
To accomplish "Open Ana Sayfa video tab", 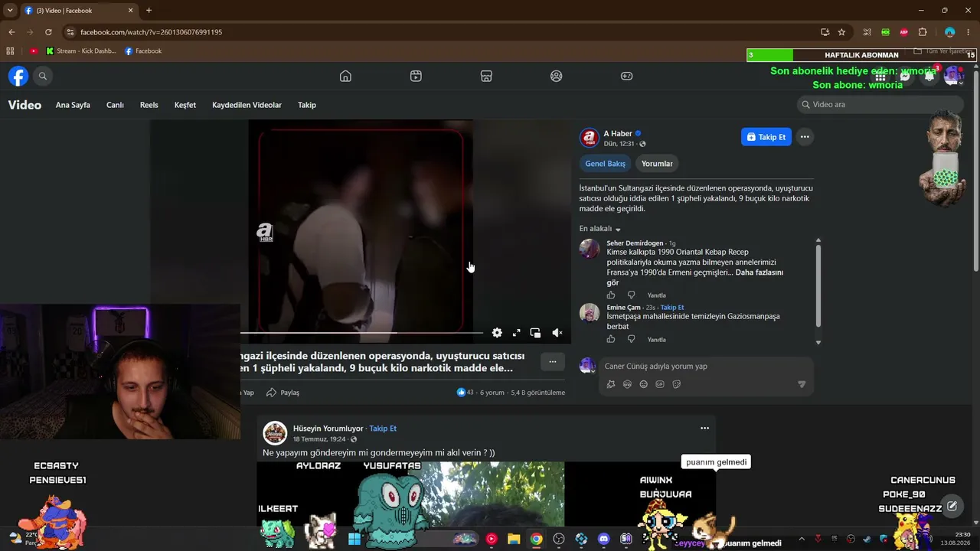I will [x=73, y=105].
